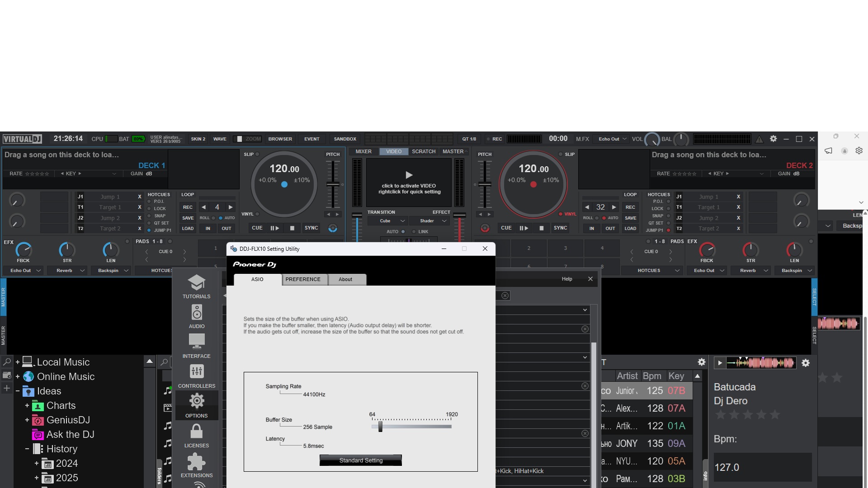Enable the AUTO transition radio in the mixer
The height and width of the screenshot is (488, 868).
click(x=403, y=232)
